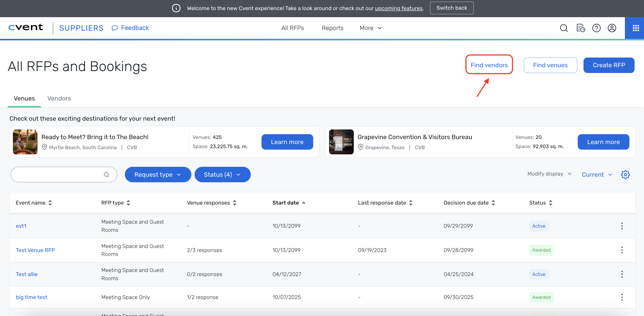This screenshot has height=316, width=644.
Task: Click the SUPPLIERS header label
Action: point(81,28)
